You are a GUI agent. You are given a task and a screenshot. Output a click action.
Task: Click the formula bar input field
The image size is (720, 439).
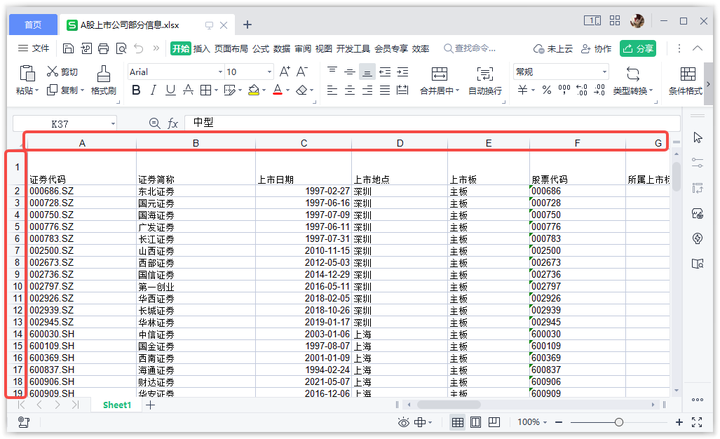tap(432, 123)
